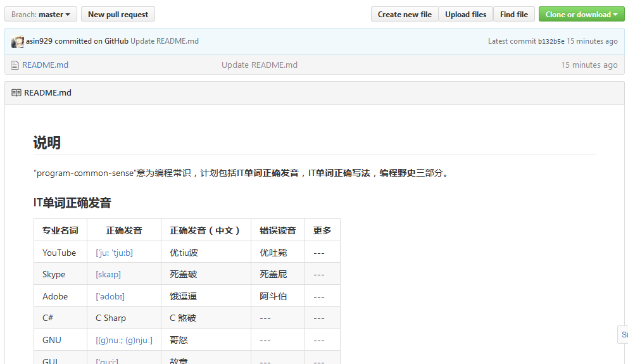
Task: Select the 错误读音 column header
Action: coord(278,230)
